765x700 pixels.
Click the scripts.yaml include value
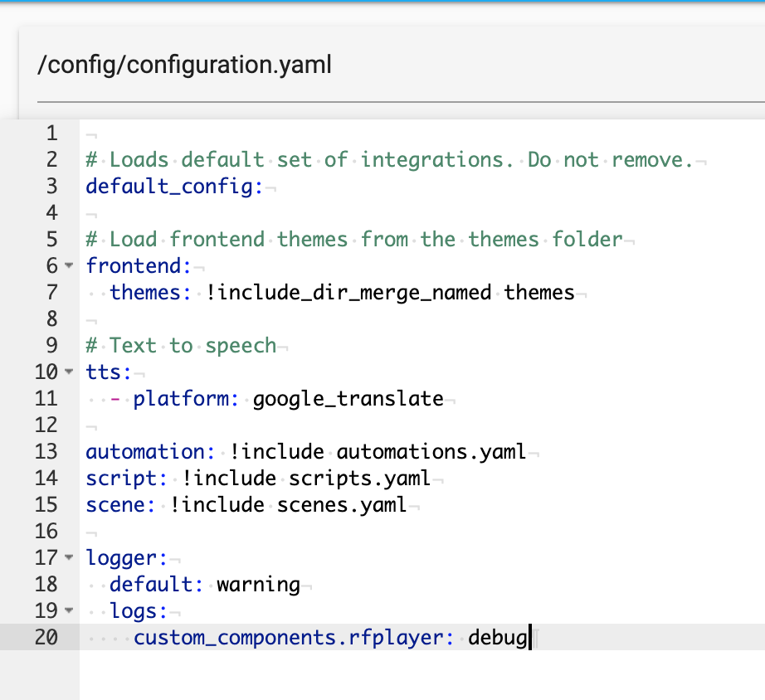[359, 478]
